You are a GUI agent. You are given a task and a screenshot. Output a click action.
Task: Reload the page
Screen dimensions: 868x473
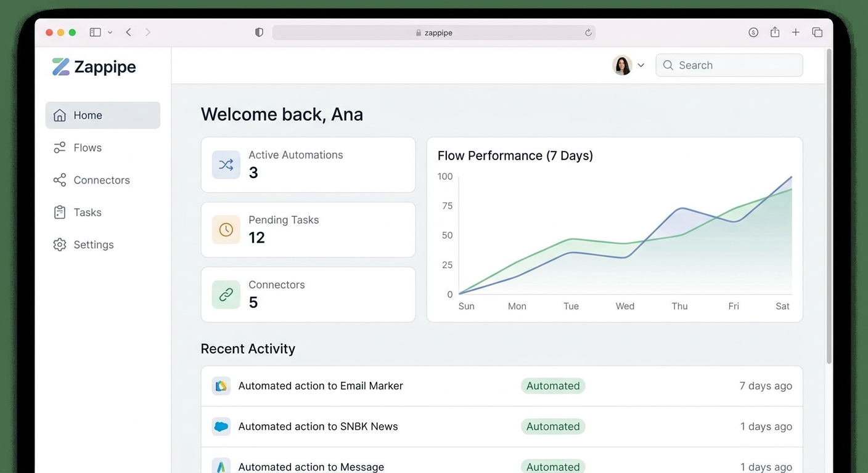coord(588,33)
